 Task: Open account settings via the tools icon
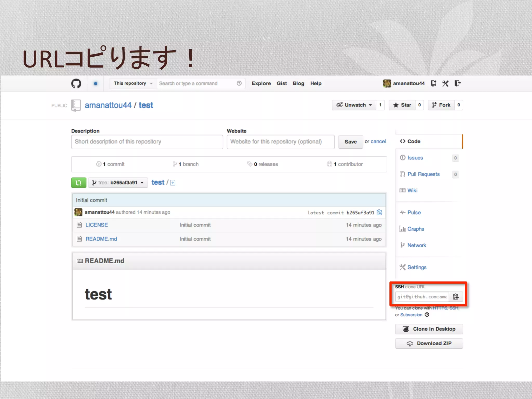[x=445, y=83]
